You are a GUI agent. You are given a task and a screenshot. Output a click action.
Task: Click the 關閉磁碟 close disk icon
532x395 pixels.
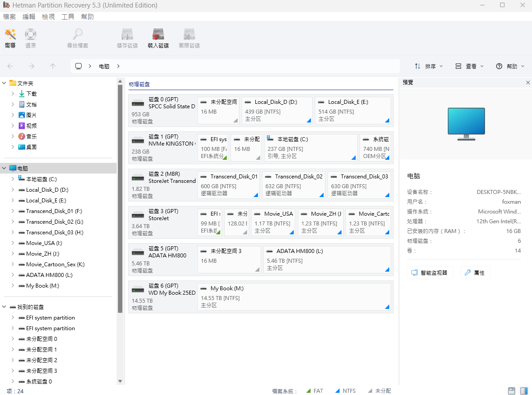click(x=189, y=39)
